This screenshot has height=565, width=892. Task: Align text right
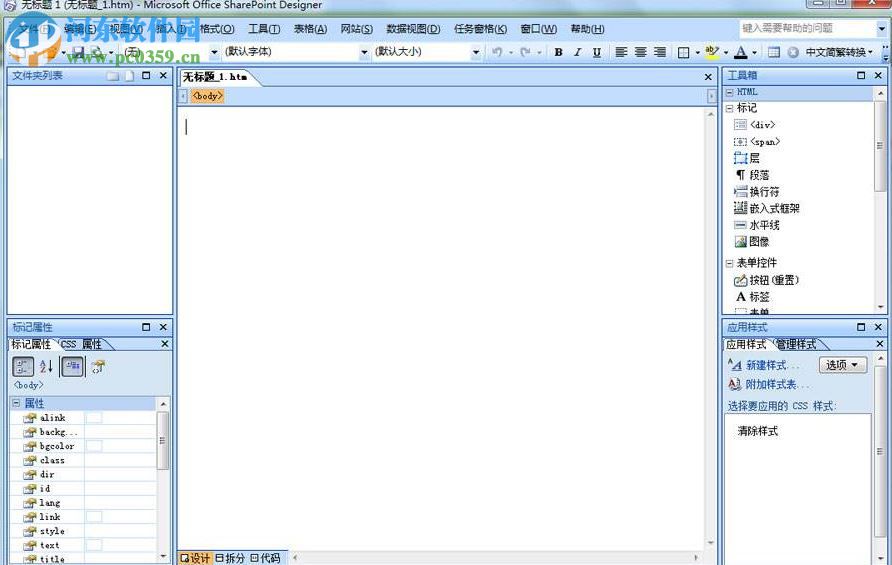(x=660, y=52)
